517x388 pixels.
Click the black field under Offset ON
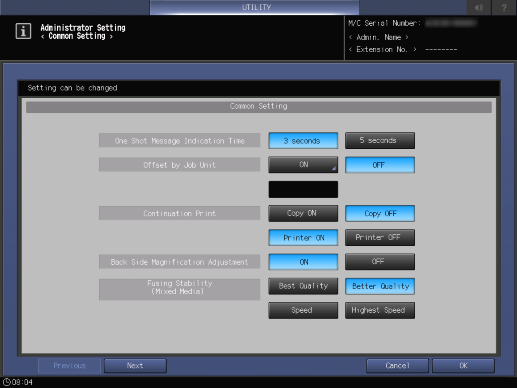(x=303, y=189)
